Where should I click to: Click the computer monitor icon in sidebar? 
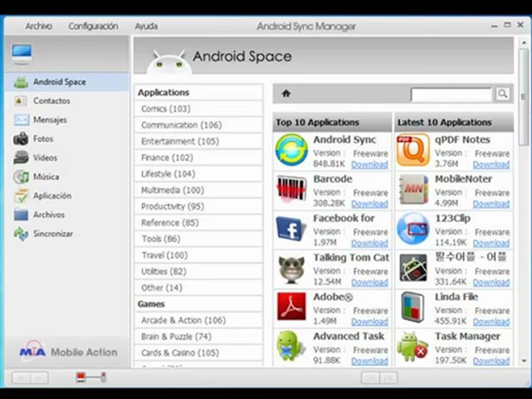pyautogui.click(x=22, y=54)
